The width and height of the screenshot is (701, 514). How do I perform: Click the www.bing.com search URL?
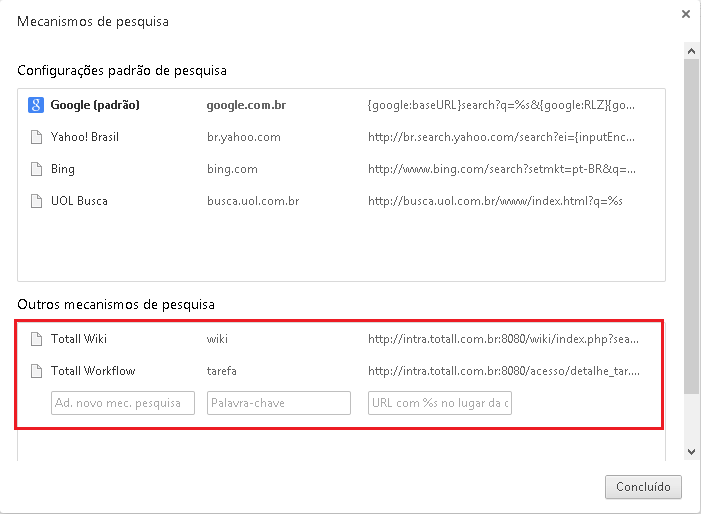click(x=502, y=169)
